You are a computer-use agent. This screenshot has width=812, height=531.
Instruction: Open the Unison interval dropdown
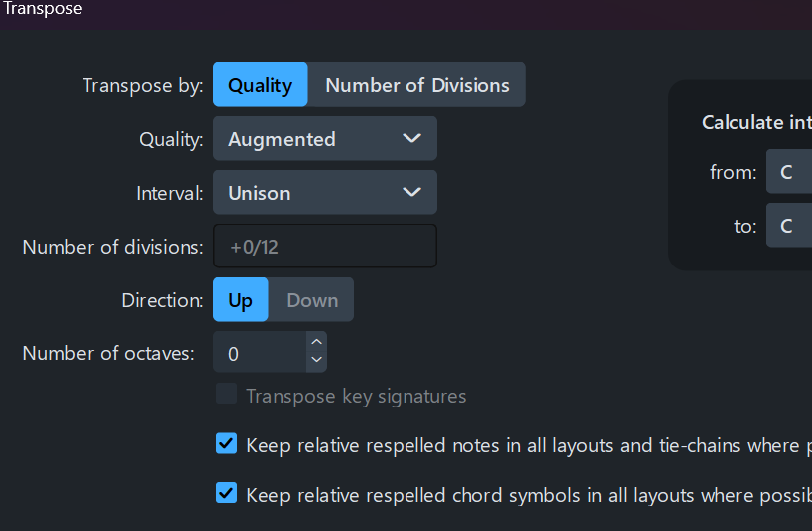(325, 193)
